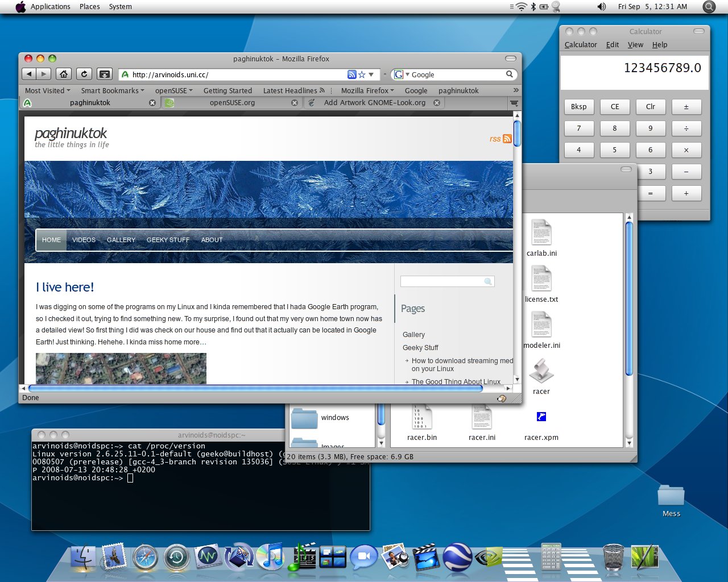Open the VIDEOS page navigation item
The image size is (728, 582).
pos(84,240)
